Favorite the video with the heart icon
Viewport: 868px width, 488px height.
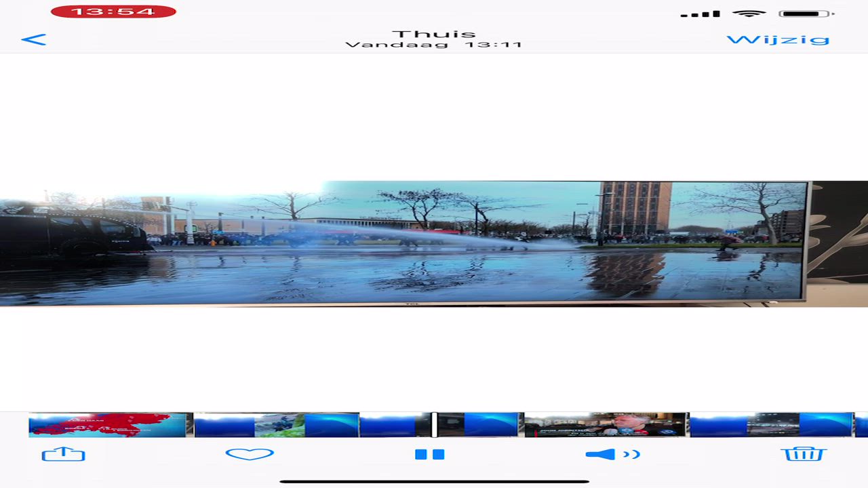[250, 454]
